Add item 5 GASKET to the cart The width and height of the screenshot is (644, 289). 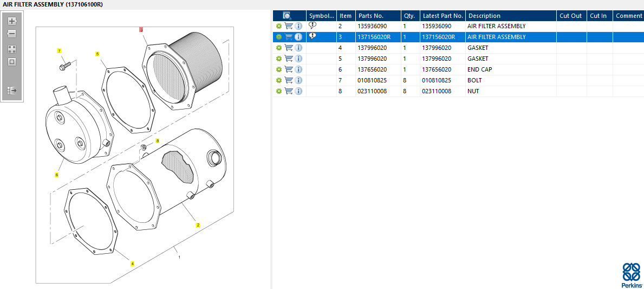pyautogui.click(x=289, y=59)
